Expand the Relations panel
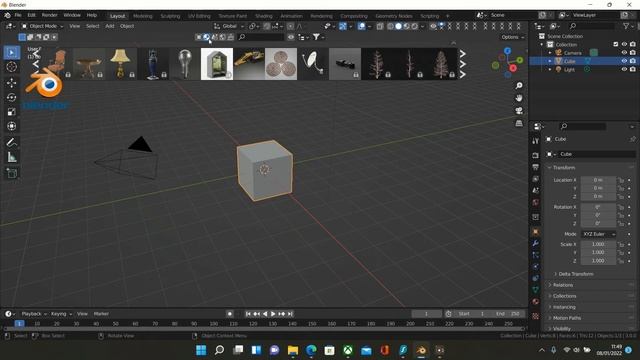 tap(562, 285)
